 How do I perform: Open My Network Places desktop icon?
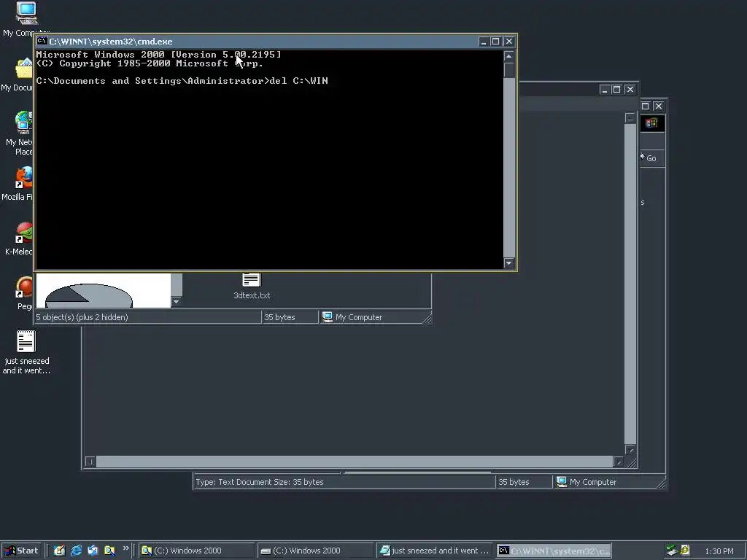click(24, 122)
